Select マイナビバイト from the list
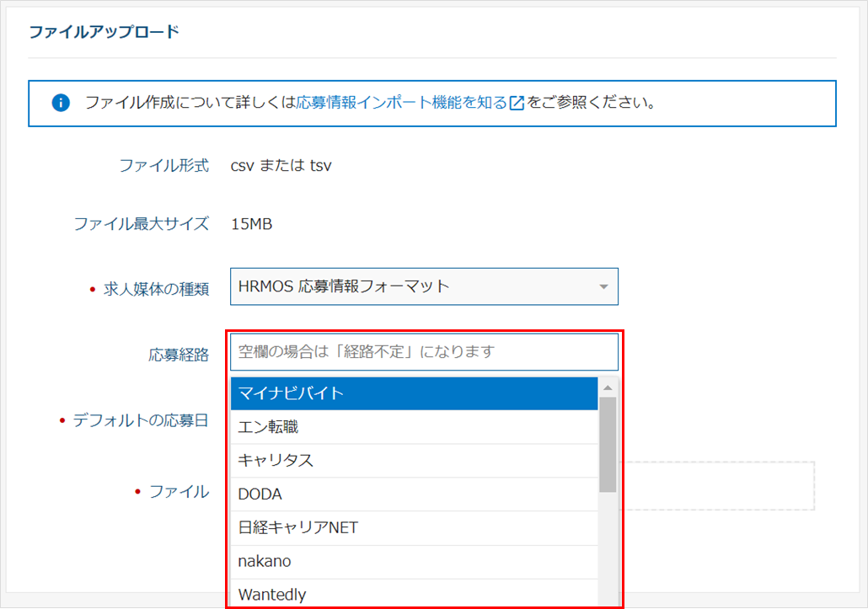Viewport: 868px width, 609px height. tap(414, 393)
